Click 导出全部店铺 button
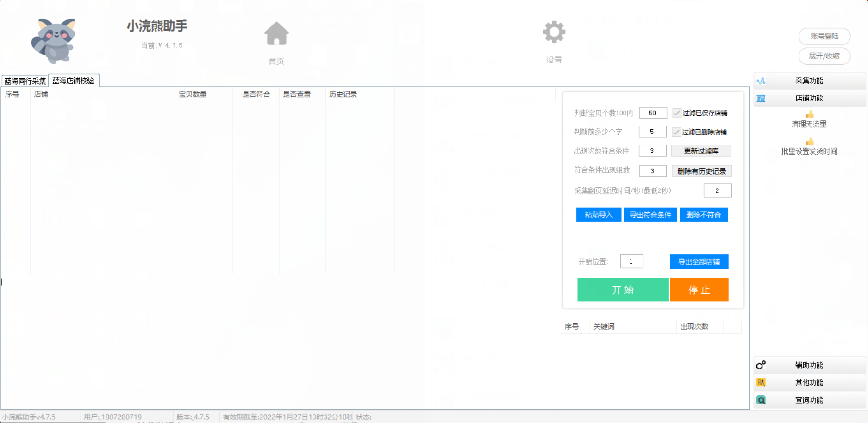868x423 pixels. 699,262
